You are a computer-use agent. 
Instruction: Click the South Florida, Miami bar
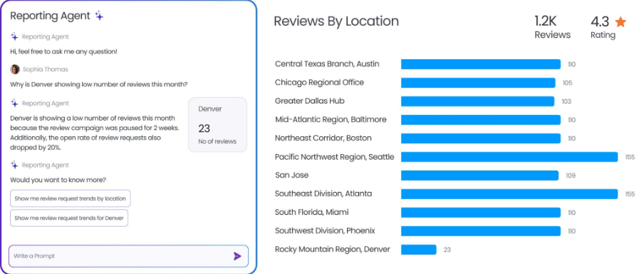(x=481, y=213)
